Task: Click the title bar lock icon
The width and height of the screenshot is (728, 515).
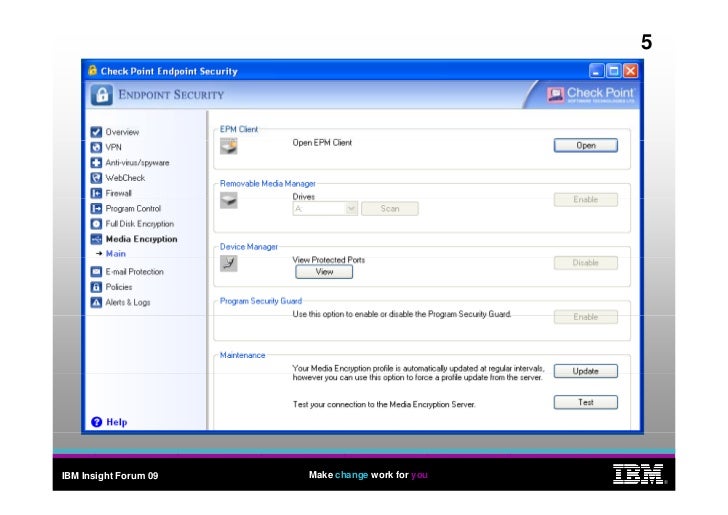Action: tap(92, 71)
